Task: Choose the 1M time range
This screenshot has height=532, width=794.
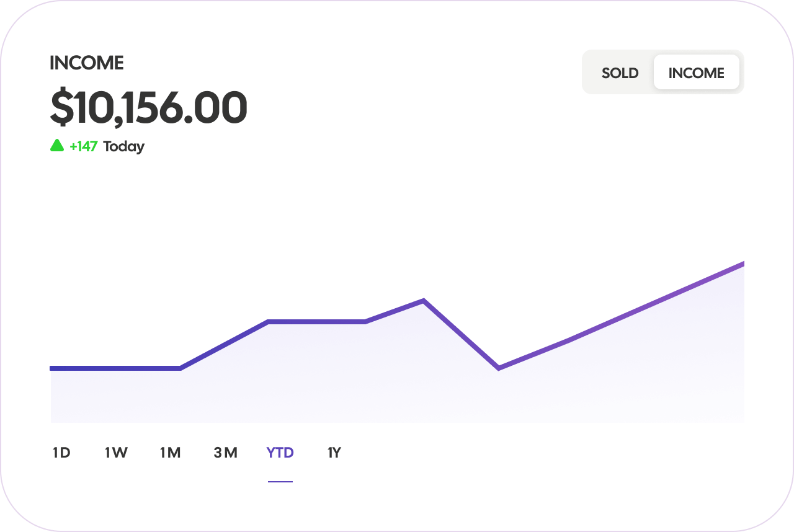Action: click(x=170, y=453)
